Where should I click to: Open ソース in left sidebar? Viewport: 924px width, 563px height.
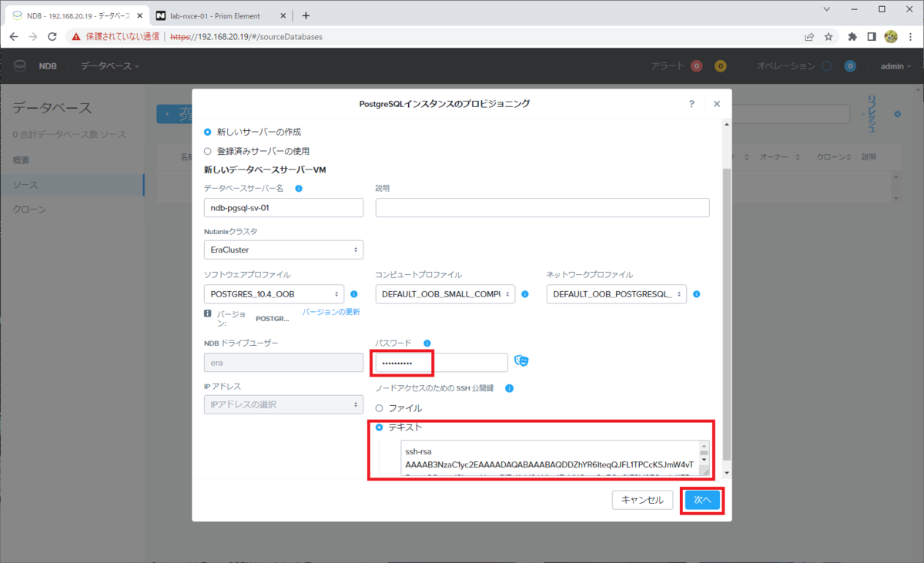coord(72,185)
